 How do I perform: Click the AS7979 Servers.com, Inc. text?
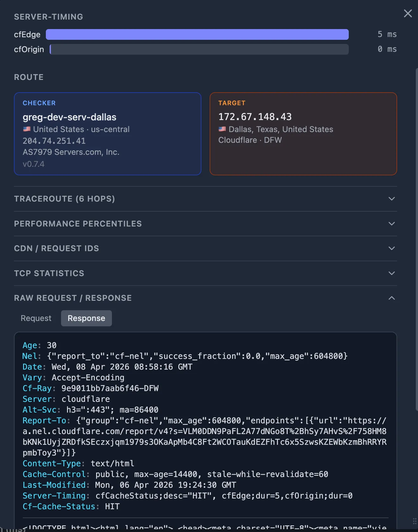71,152
